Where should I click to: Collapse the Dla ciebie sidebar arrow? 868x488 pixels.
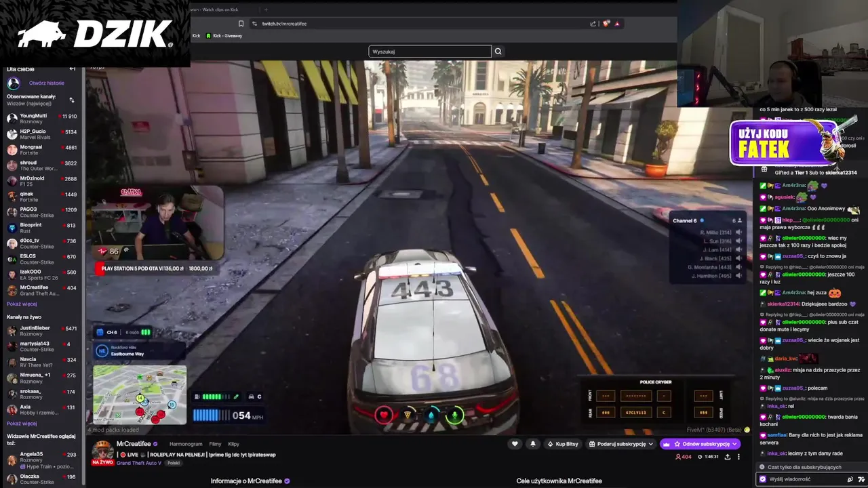(73, 68)
